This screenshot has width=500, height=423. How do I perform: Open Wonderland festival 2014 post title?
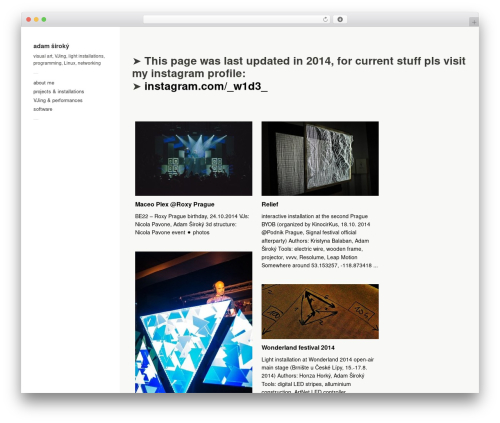tap(298, 348)
